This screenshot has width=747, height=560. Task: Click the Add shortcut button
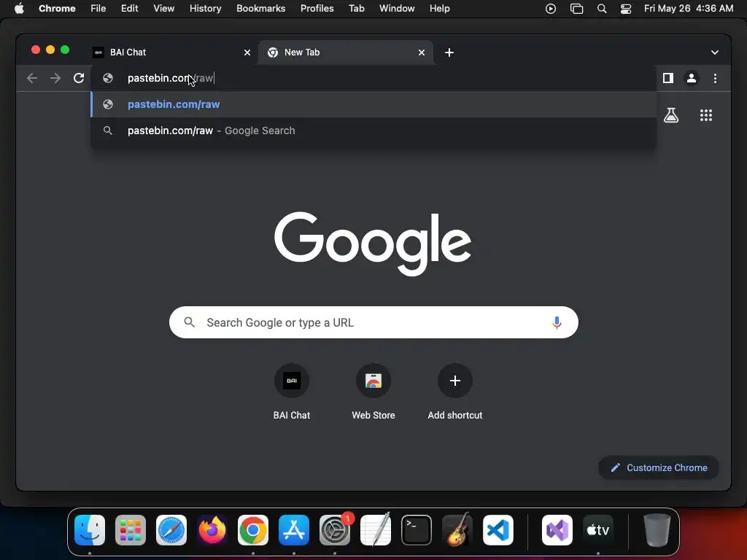tap(455, 392)
